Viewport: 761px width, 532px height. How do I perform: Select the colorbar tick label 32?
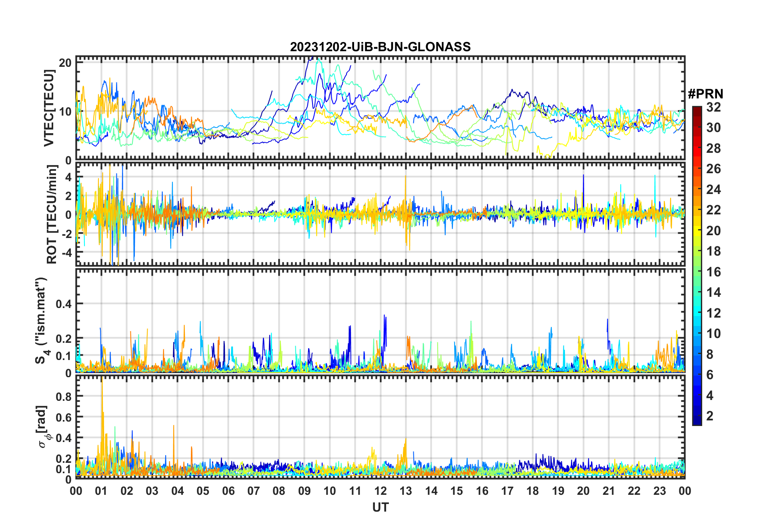click(x=713, y=107)
